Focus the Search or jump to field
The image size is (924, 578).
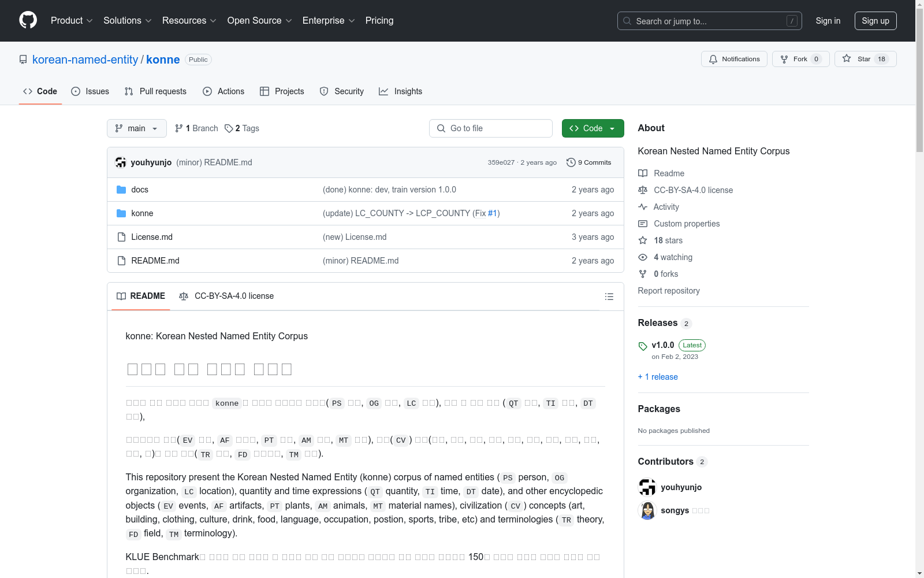tap(710, 21)
